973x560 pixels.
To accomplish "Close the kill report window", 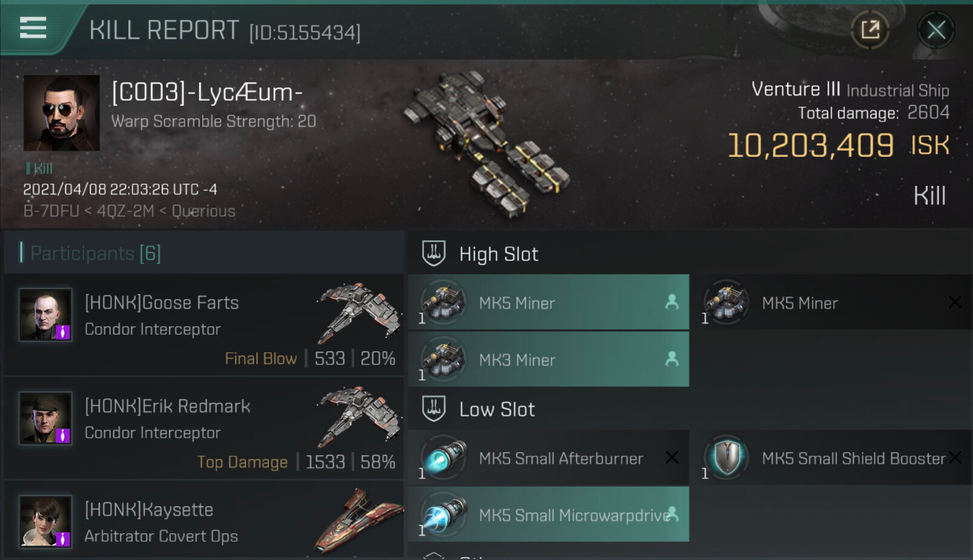I will [x=936, y=30].
